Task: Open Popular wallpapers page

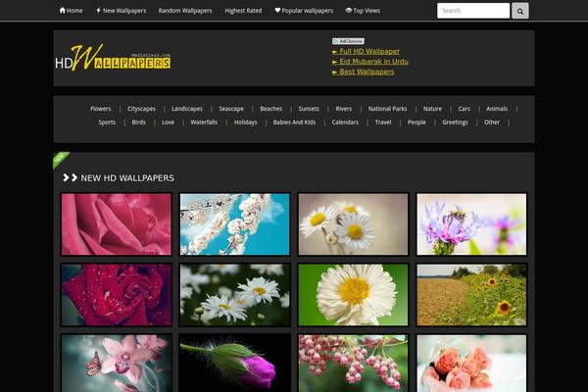Action: (304, 11)
